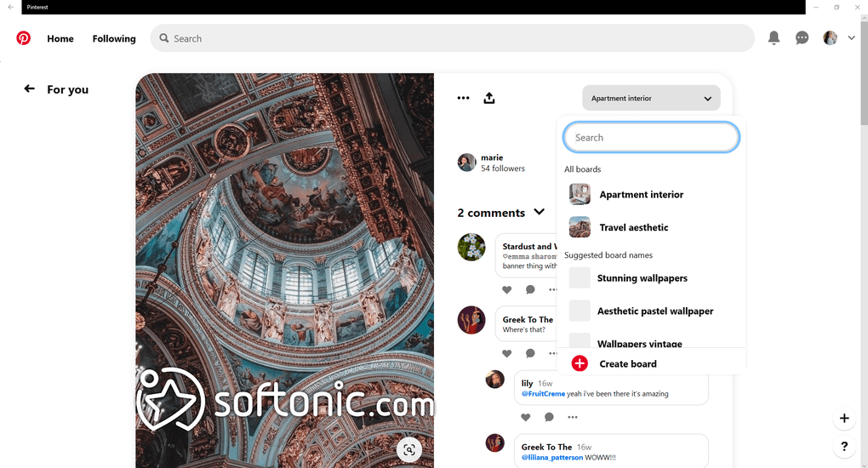
Task: Choose suggested board Aesthetic pastel wallpaper
Action: (x=651, y=311)
